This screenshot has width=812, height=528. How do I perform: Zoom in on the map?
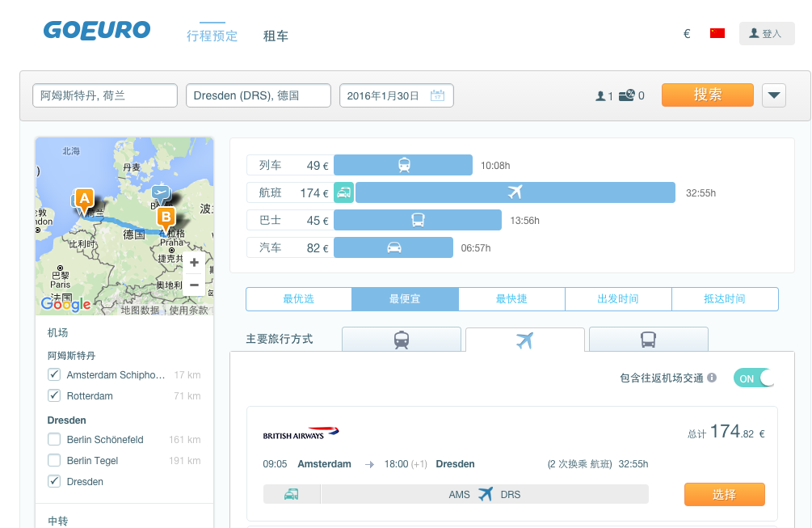pyautogui.click(x=194, y=263)
